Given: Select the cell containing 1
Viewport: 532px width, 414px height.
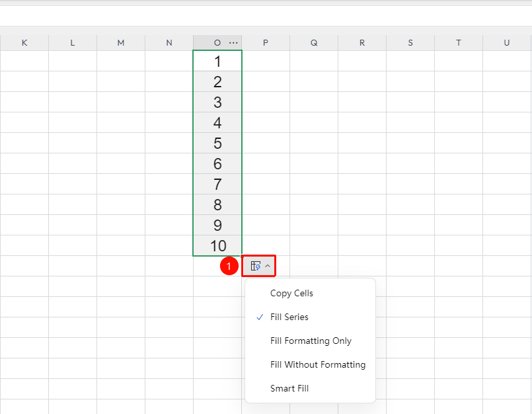Looking at the screenshot, I should (217, 61).
